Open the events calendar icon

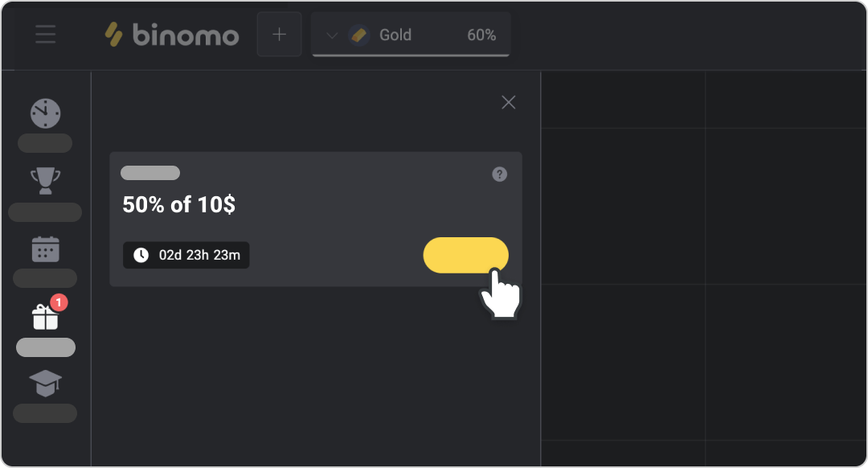click(x=45, y=248)
